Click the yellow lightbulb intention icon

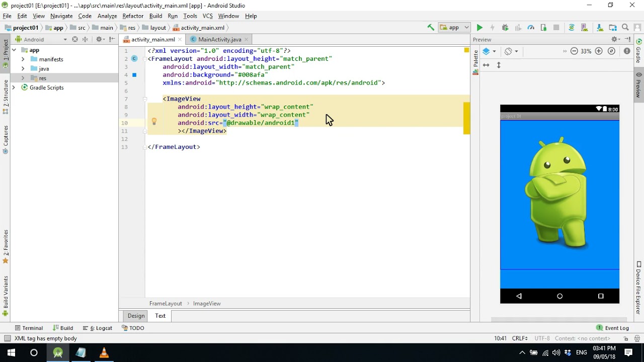point(154,122)
